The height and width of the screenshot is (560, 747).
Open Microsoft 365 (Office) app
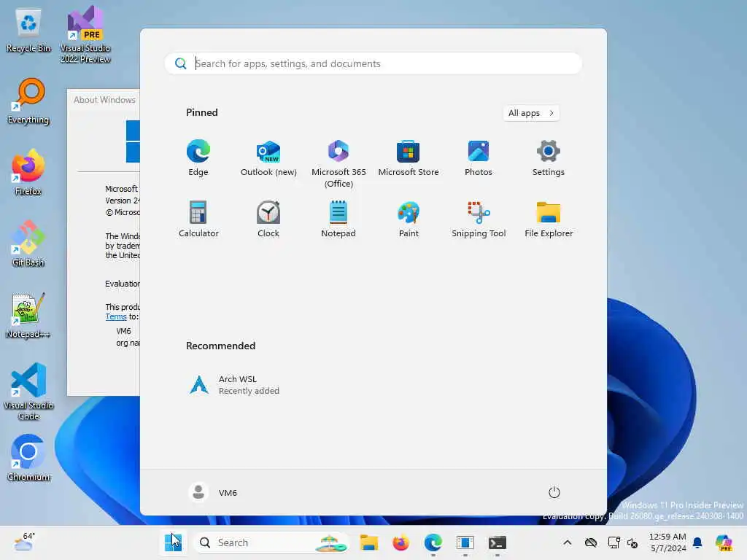338,164
